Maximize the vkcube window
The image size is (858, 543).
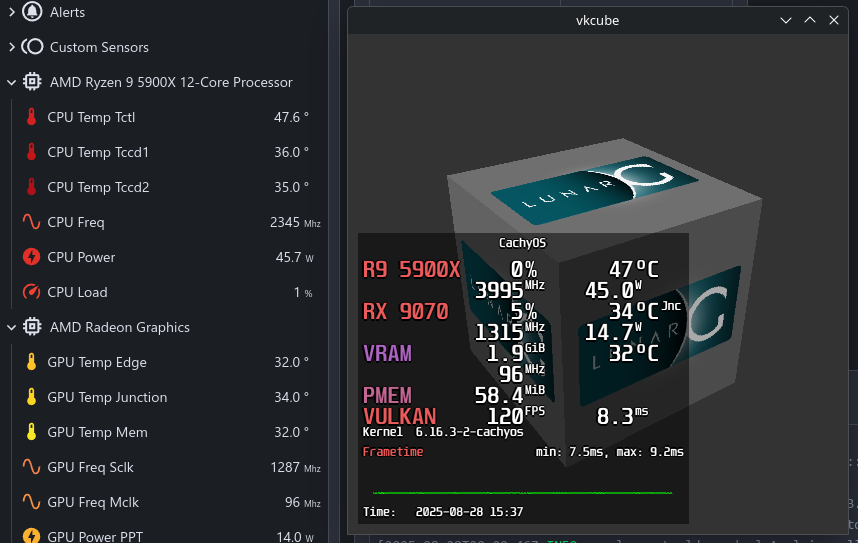pyautogui.click(x=810, y=19)
